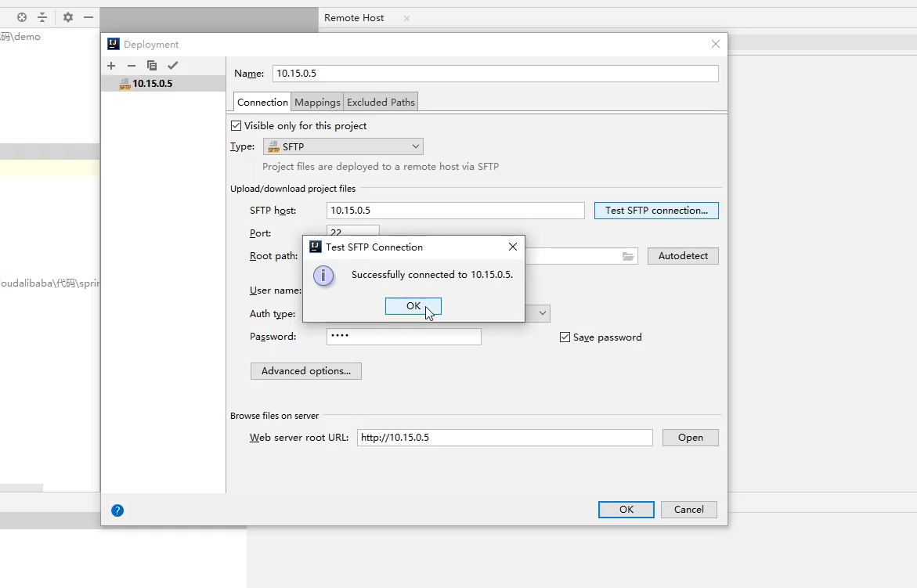Add a new deployment server
917x588 pixels.
coord(111,66)
